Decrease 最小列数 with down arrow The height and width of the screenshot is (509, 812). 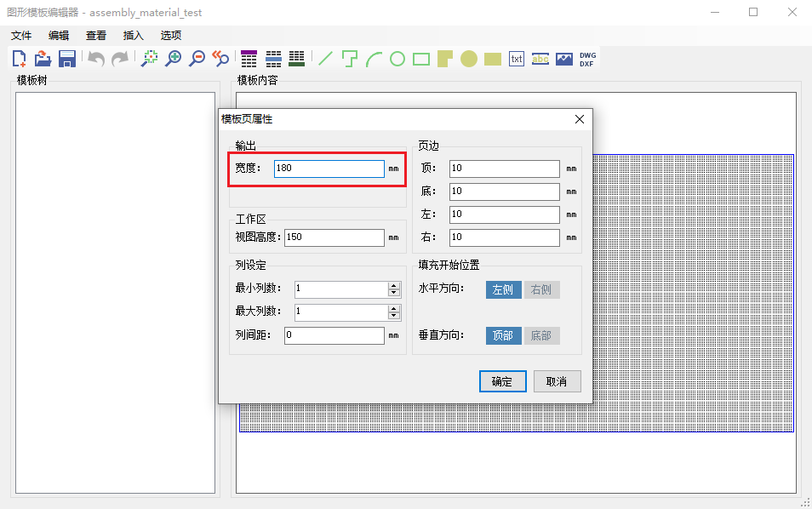coord(394,293)
